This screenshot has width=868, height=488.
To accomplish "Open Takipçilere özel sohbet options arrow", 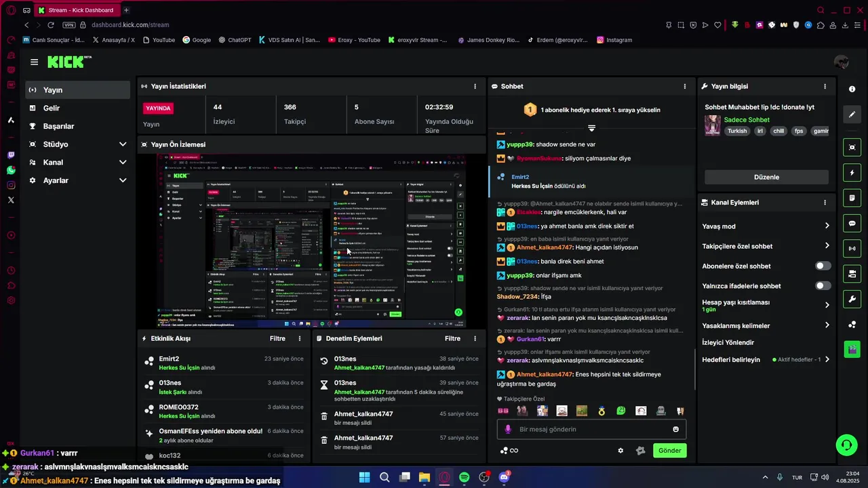I will coord(827,246).
